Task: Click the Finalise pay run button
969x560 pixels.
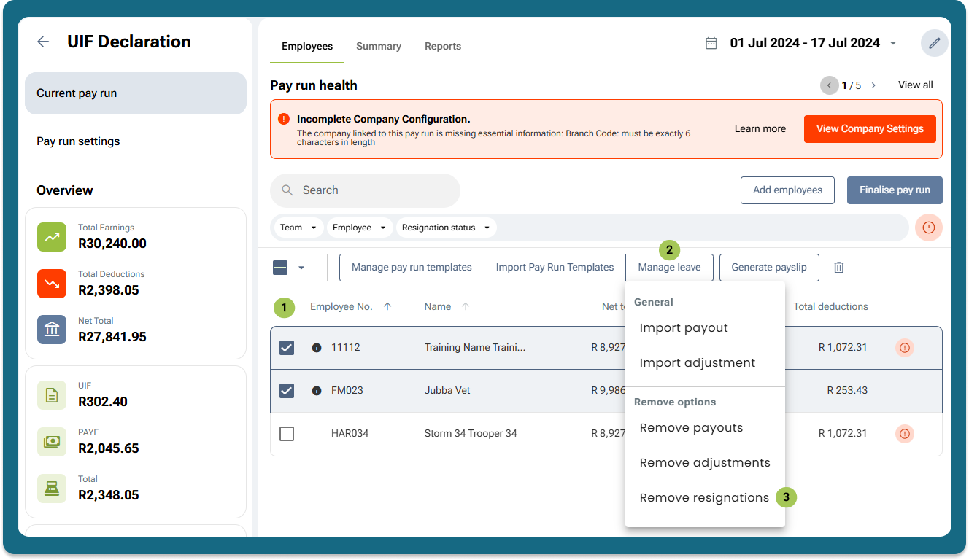Action: [x=894, y=190]
